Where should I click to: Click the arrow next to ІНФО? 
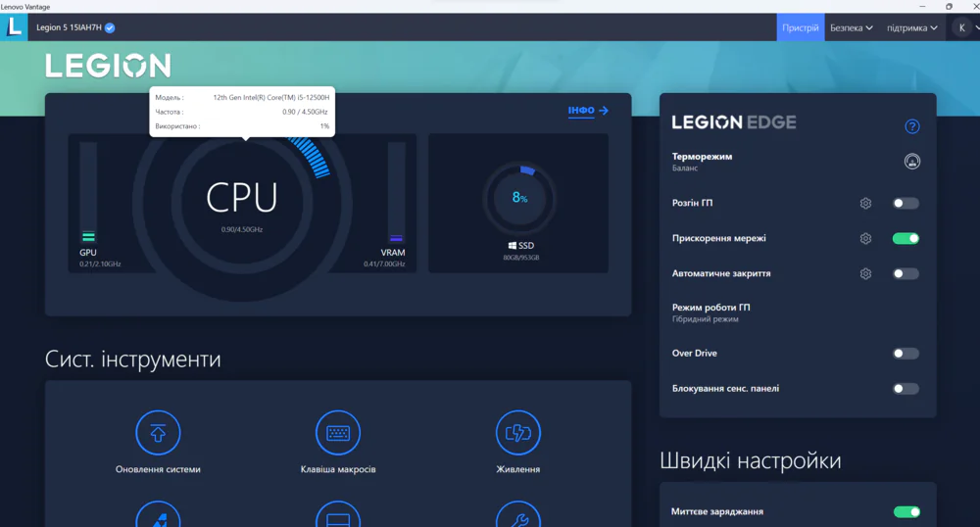click(604, 111)
